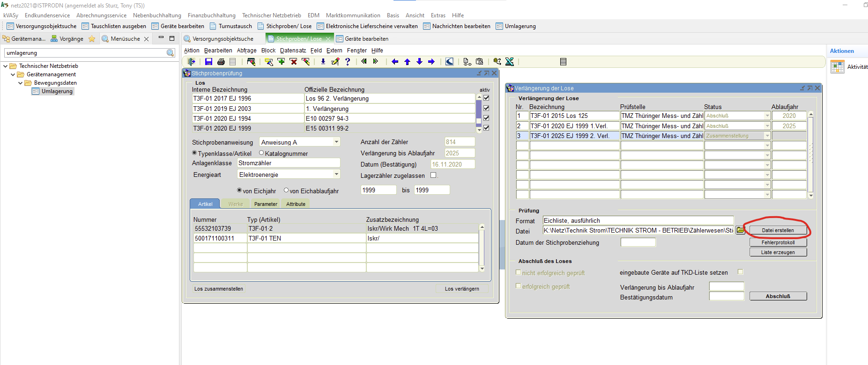Expand the Energieart dropdown list

coord(336,175)
